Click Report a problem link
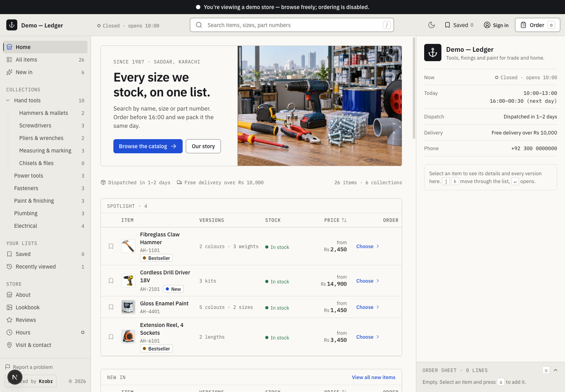 (x=29, y=367)
